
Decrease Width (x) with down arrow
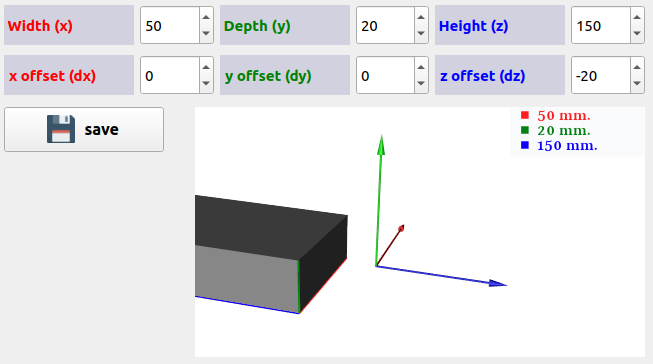point(206,33)
